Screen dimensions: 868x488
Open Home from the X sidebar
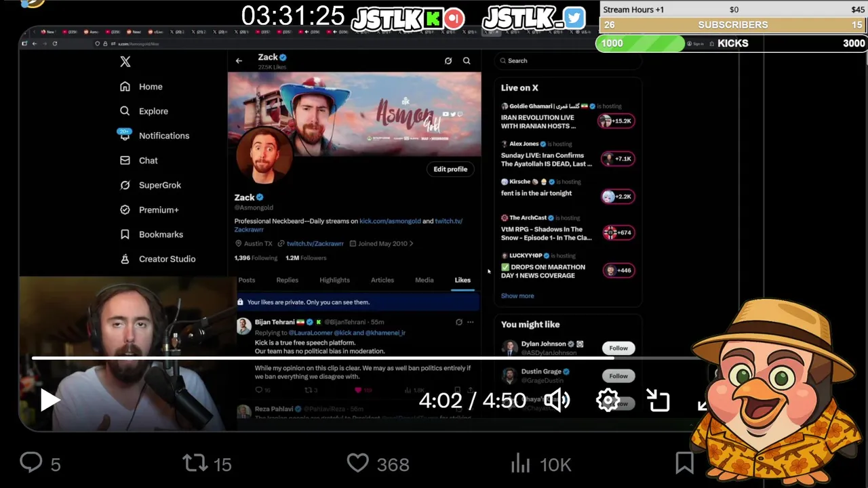pos(141,87)
